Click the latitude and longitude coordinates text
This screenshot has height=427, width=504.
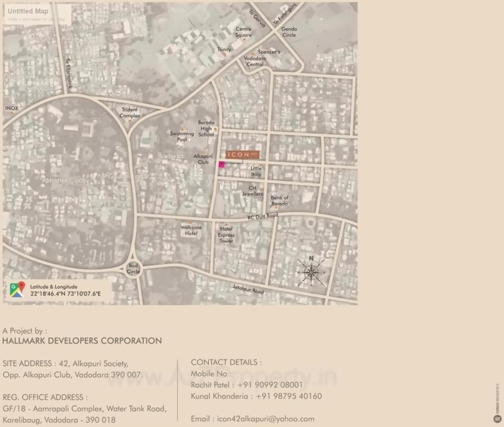point(65,293)
